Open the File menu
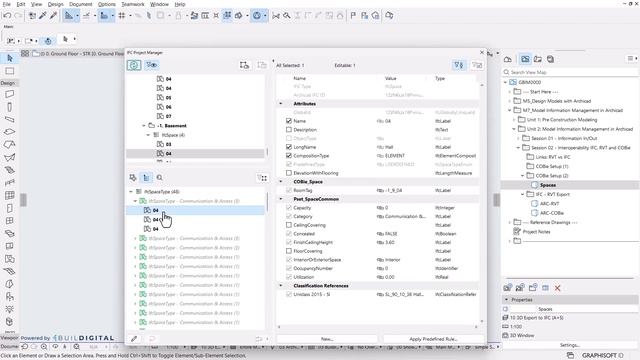Screen dimensions: 640x360 point(7,4)
